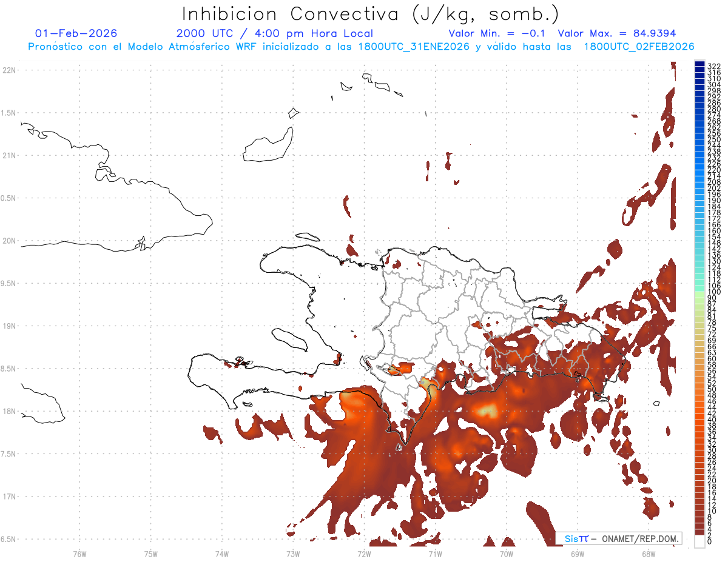Click the "76W" longitude label
The image size is (728, 562).
point(79,554)
